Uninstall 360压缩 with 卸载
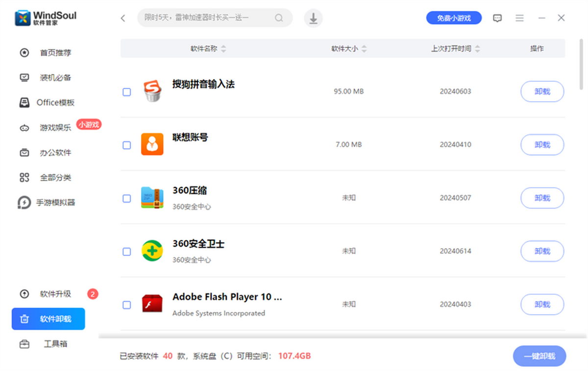Screen dimensions: 588x371 coord(542,198)
